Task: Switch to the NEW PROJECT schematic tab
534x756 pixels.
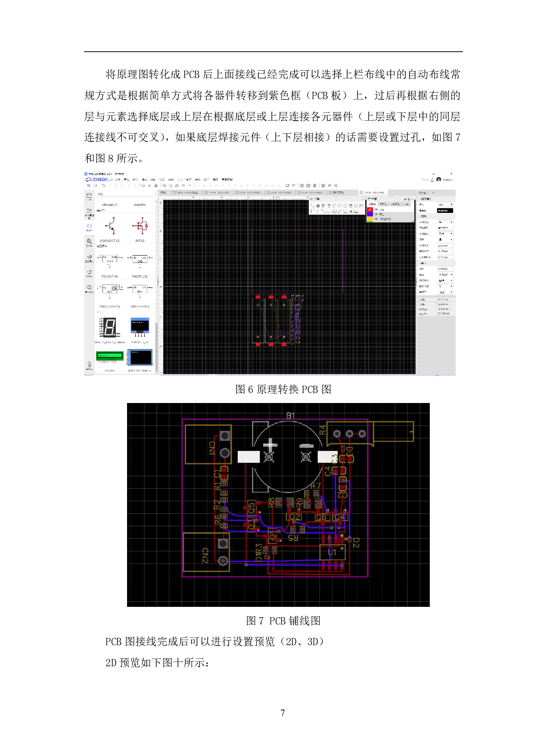Action: [x=187, y=193]
